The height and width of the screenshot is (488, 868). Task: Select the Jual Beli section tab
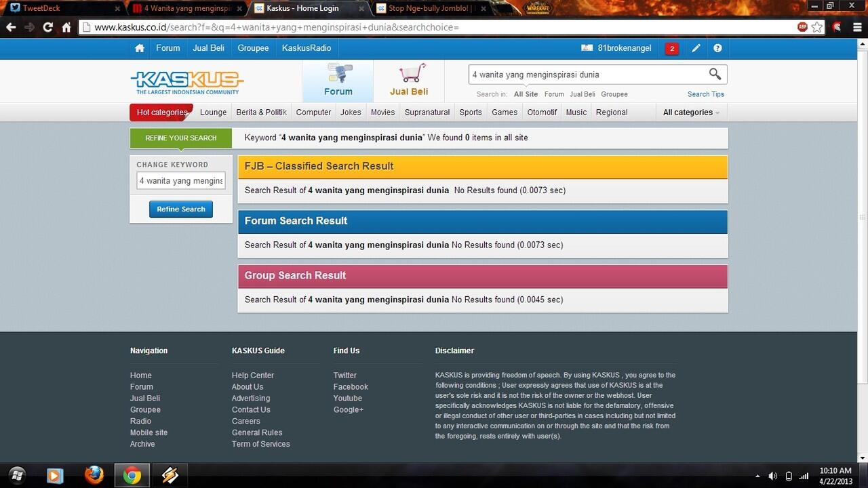pyautogui.click(x=409, y=81)
